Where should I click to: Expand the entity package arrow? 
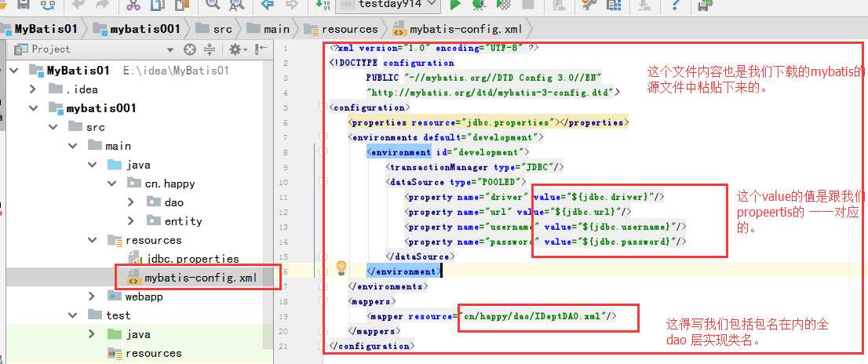point(131,221)
